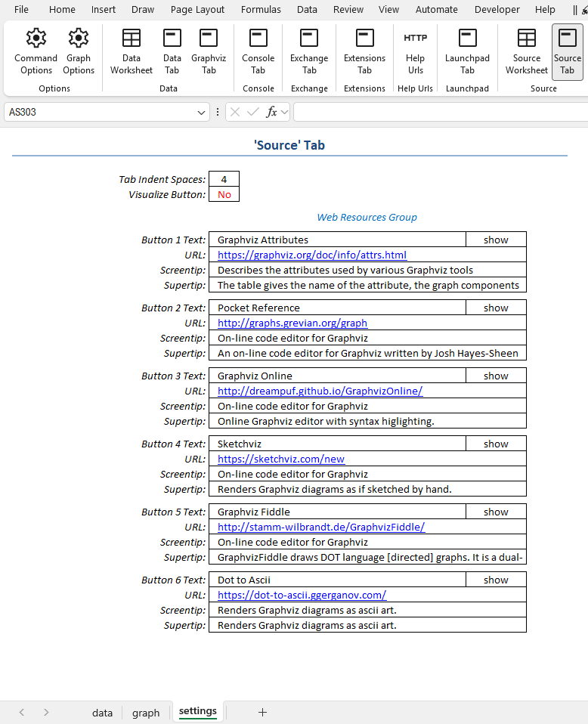Open the Insert ribbon tab
This screenshot has height=724, width=588.
103,9
